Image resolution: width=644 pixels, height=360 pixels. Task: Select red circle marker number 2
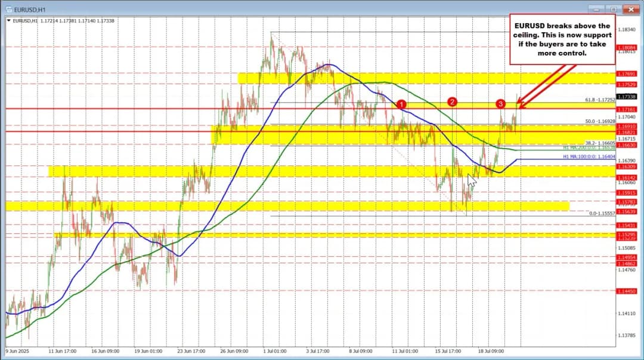[453, 102]
